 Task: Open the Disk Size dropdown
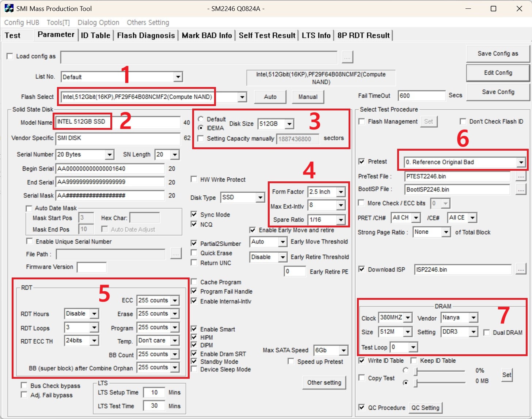pos(289,124)
